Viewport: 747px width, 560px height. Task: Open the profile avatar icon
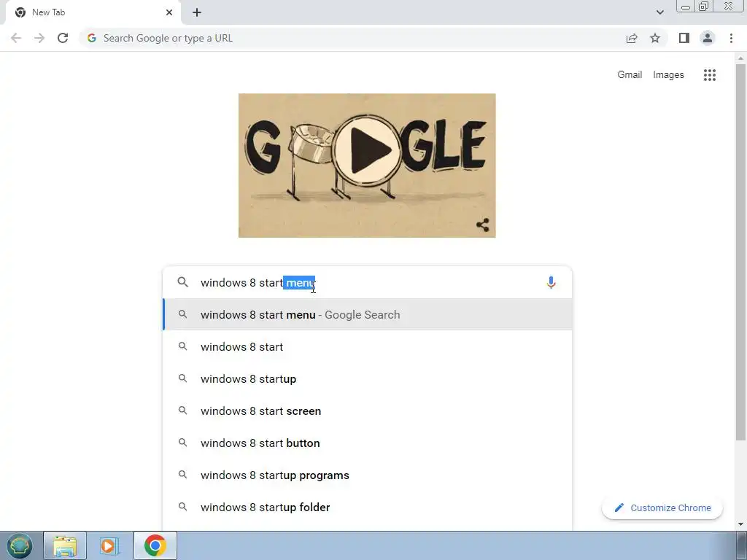(x=708, y=38)
